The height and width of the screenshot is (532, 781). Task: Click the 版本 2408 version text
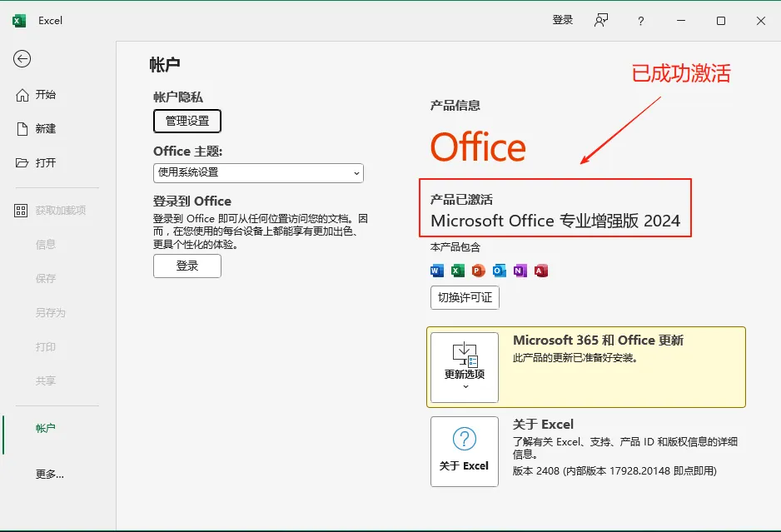[x=614, y=470]
